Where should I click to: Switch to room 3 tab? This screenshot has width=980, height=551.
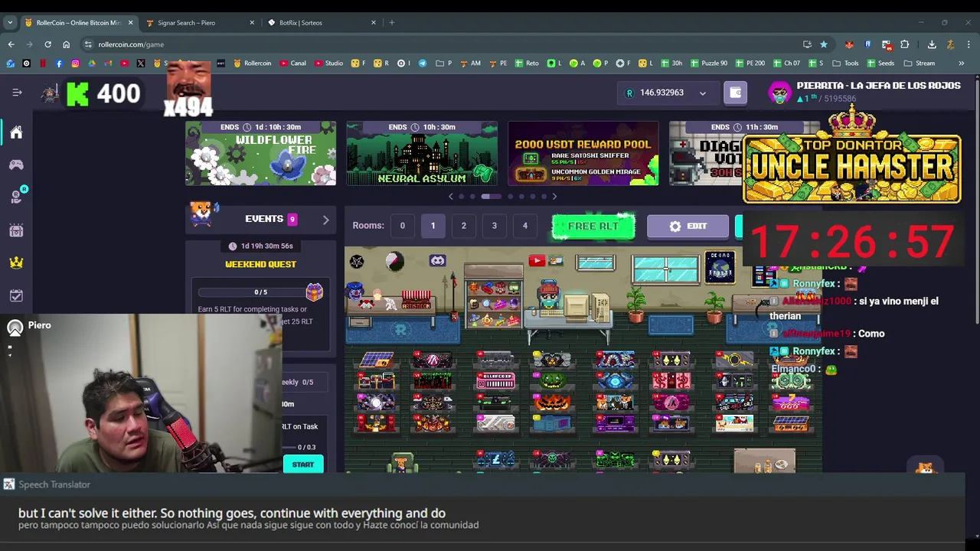494,226
